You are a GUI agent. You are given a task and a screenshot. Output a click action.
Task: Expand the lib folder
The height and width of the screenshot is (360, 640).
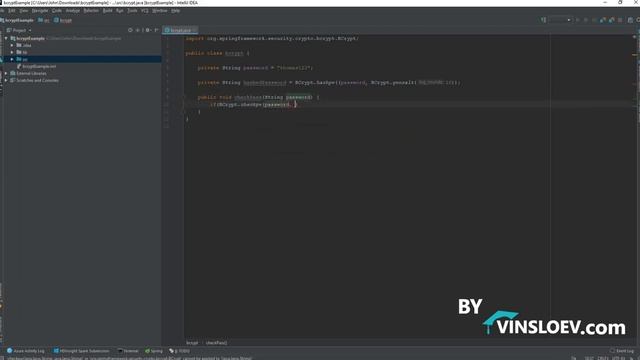(12, 52)
